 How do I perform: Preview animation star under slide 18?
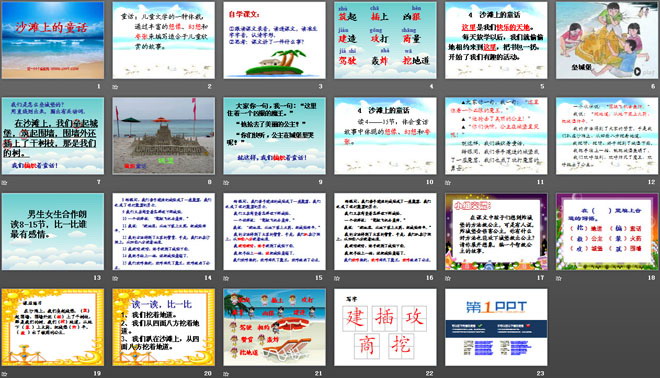559,278
